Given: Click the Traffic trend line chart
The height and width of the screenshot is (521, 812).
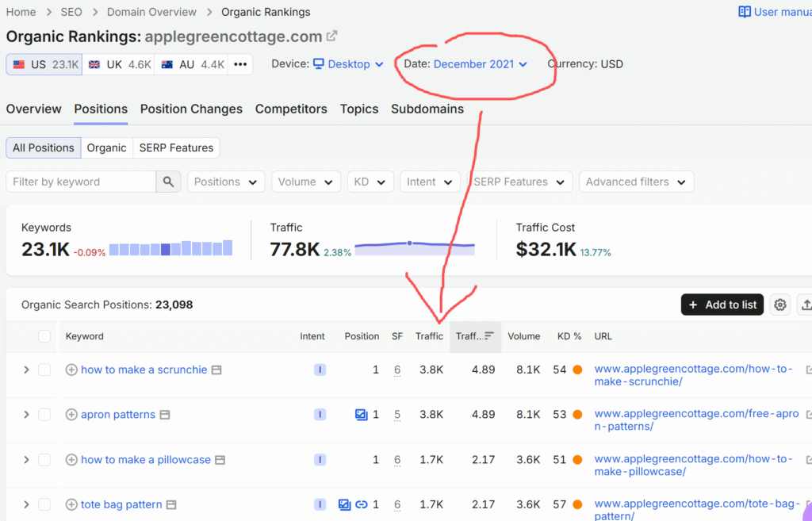Looking at the screenshot, I should [415, 247].
